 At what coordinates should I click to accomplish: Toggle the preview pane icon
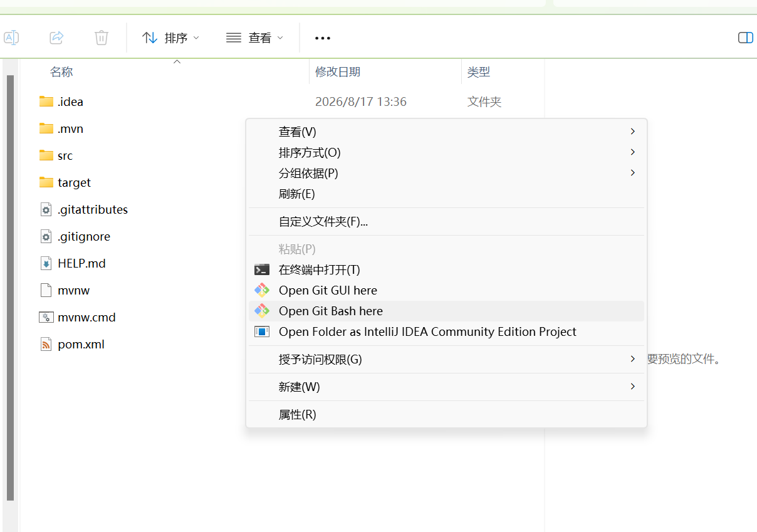(x=745, y=38)
